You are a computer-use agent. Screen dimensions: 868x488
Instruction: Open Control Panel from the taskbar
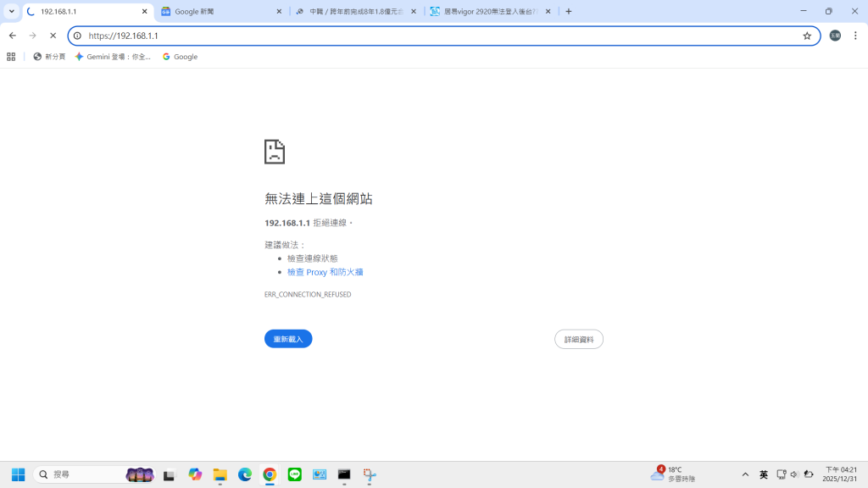[319, 474]
